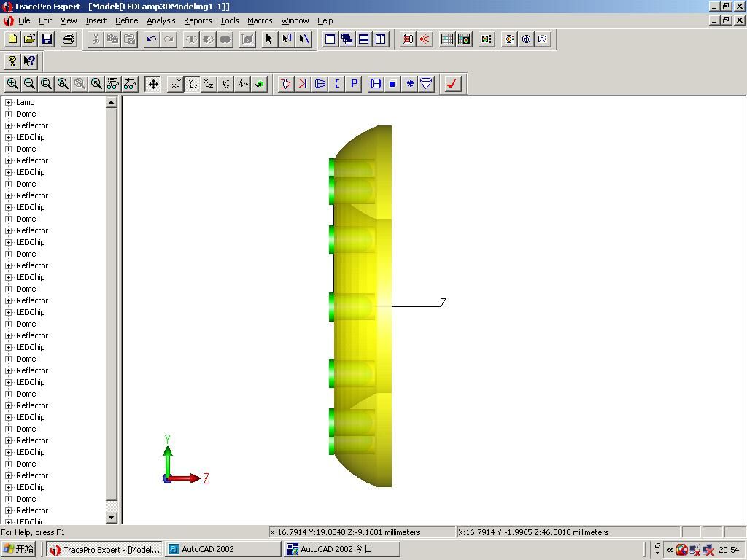Click the Z axis label in viewport
The height and width of the screenshot is (560, 747).
[x=444, y=302]
